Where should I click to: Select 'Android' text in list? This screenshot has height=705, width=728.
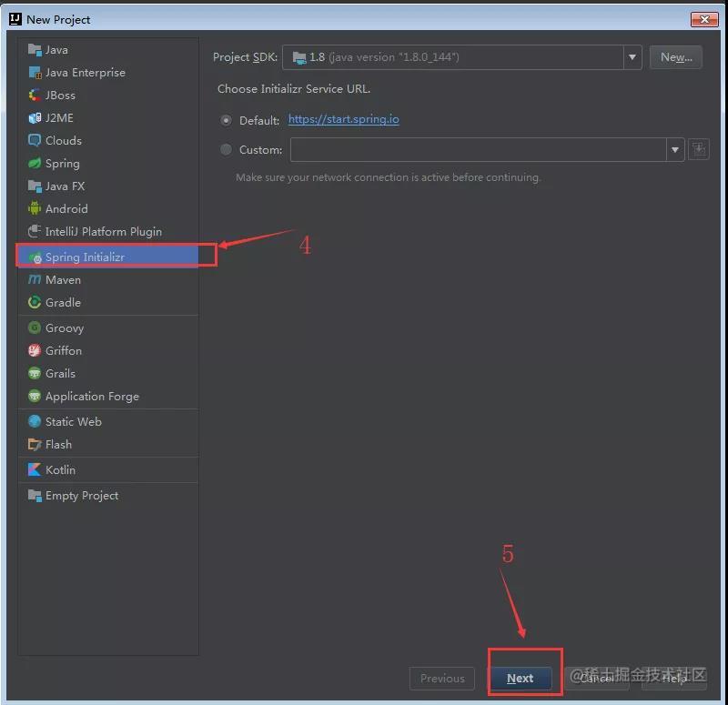pyautogui.click(x=66, y=209)
